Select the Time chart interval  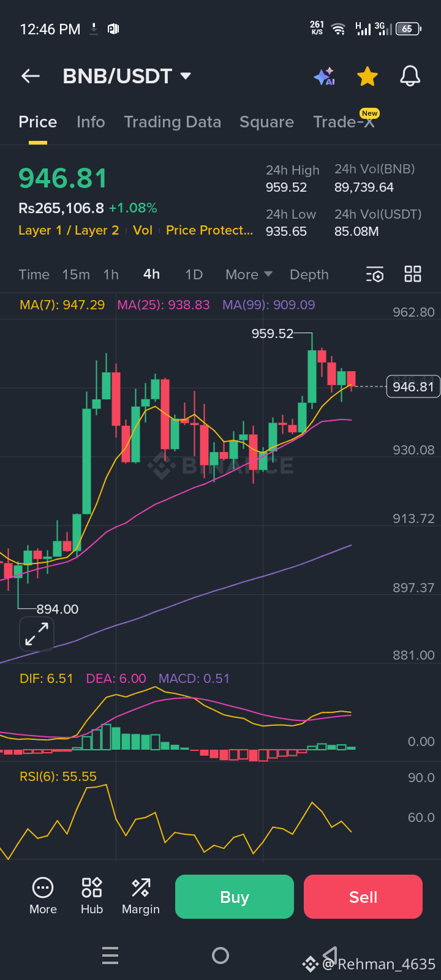point(34,274)
